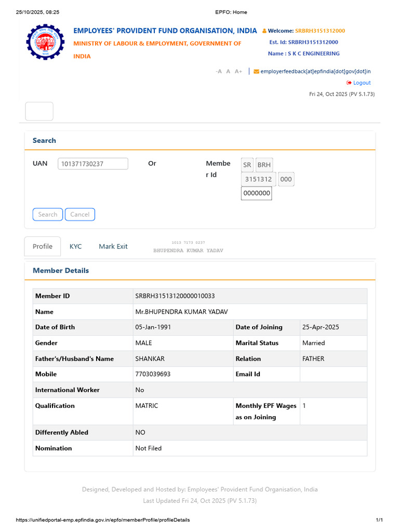Image resolution: width=399 pixels, height=532 pixels.
Task: Focus the Member Id '0000000' number field
Action: pyautogui.click(x=257, y=193)
